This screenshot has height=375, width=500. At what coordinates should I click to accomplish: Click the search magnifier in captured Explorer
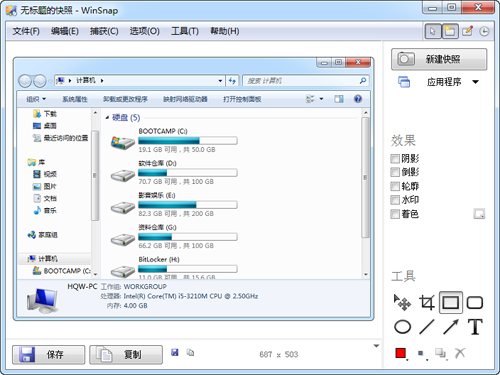(363, 81)
